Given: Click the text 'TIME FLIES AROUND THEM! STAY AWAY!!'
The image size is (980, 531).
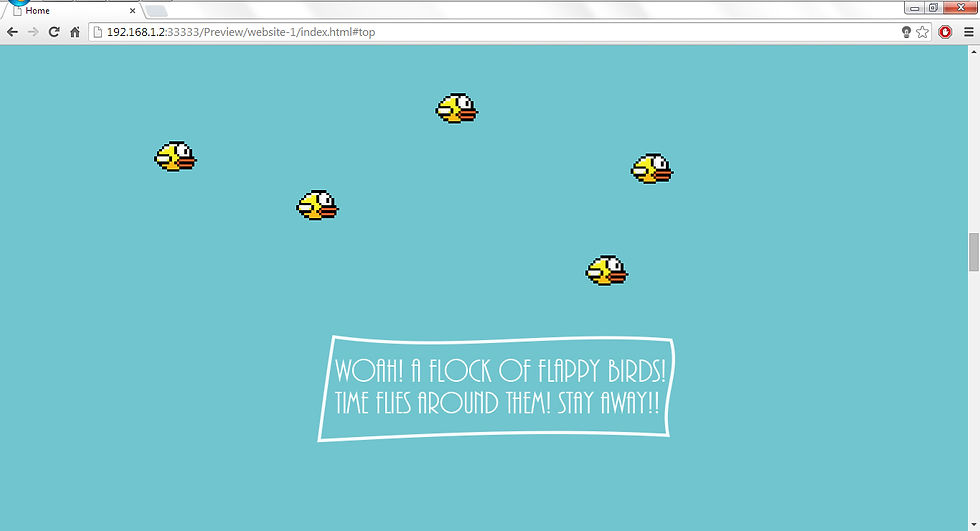Looking at the screenshot, I should tap(497, 402).
